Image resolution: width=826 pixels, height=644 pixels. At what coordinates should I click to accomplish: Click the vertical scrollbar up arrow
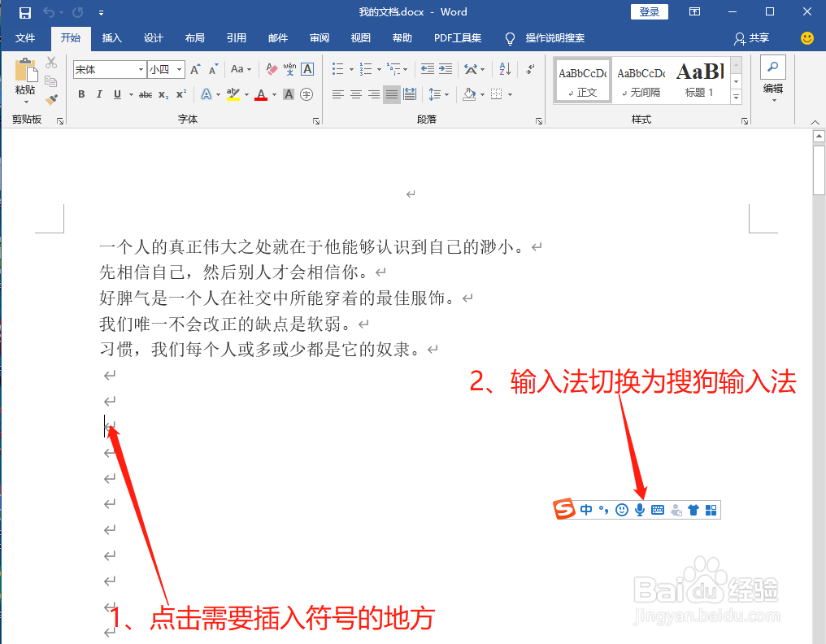click(x=819, y=135)
